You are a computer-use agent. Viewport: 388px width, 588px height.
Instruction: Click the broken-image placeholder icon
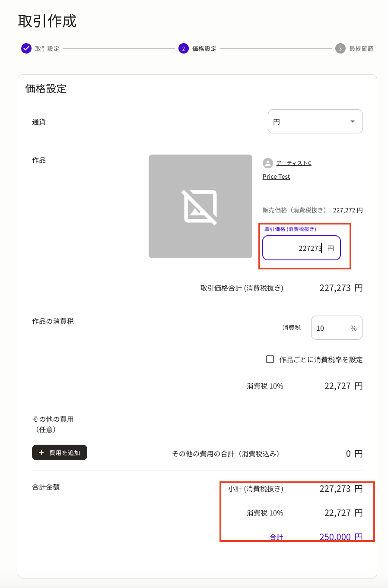(200, 206)
